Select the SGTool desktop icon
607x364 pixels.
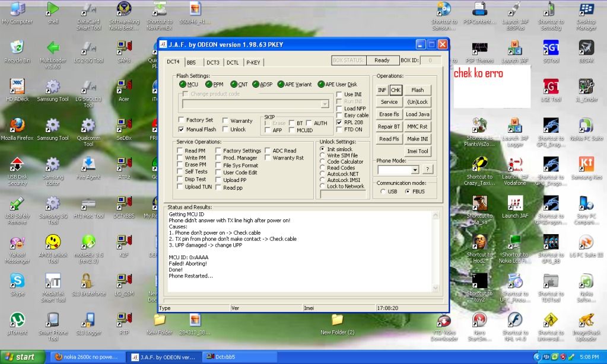click(551, 52)
